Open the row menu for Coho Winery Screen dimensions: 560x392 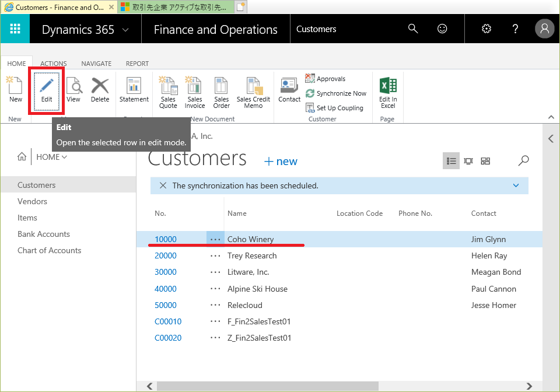click(215, 239)
